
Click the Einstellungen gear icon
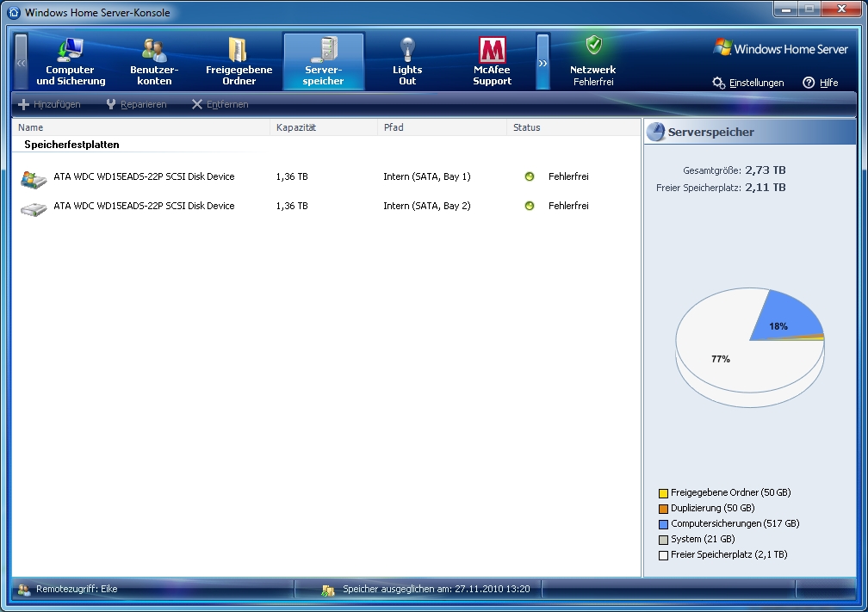(718, 83)
